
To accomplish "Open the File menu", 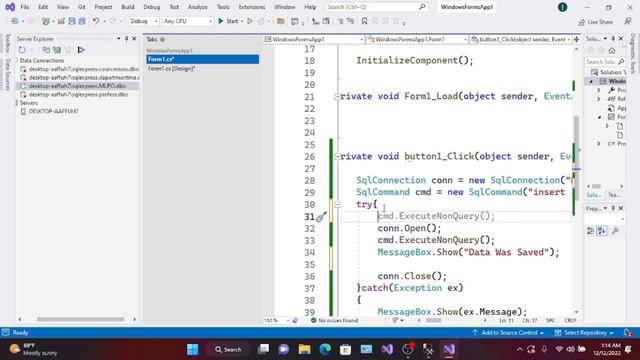I will click(x=24, y=7).
